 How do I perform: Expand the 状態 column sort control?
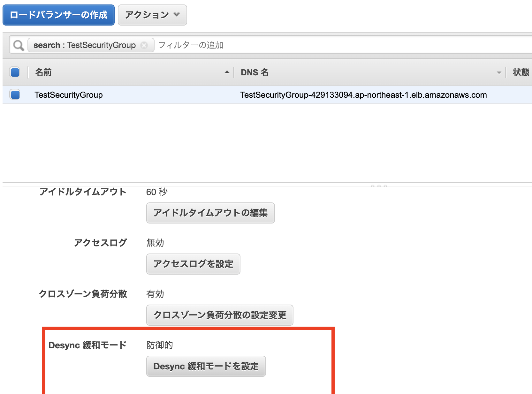(522, 72)
